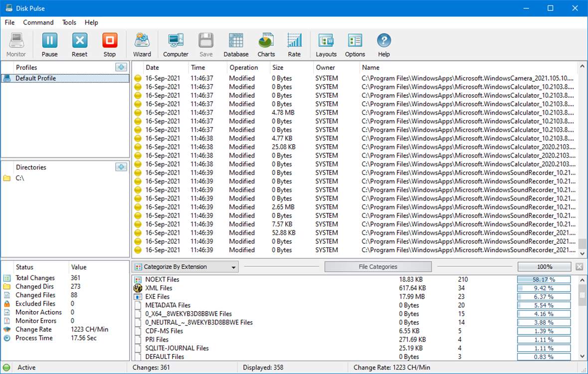Open the Categorize By Extension dropdown

[x=186, y=267]
